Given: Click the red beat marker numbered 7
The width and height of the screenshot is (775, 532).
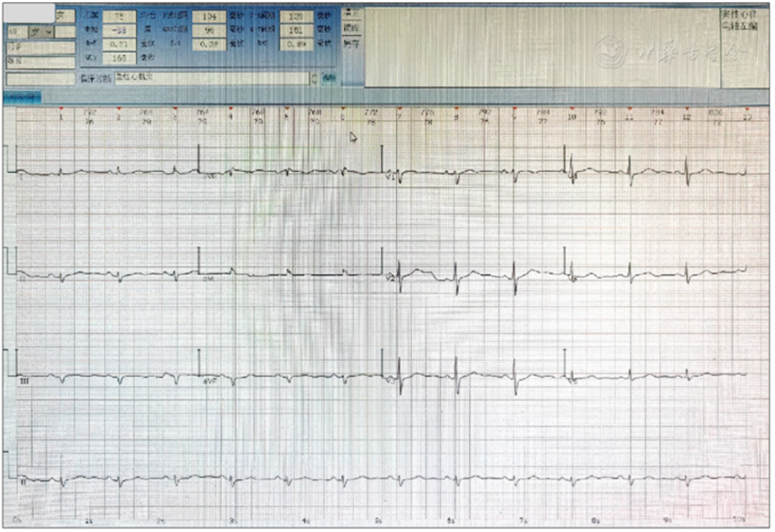Looking at the screenshot, I should (399, 110).
